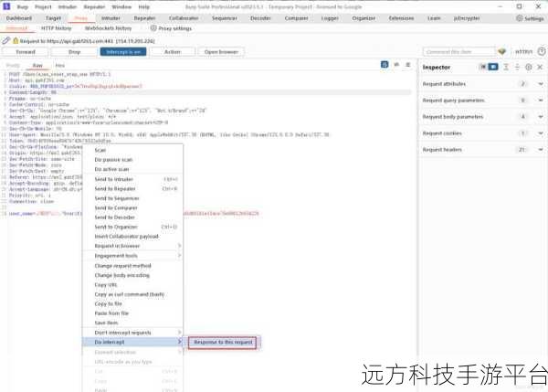Click the Forward button
The image size is (548, 392).
pyautogui.click(x=26, y=52)
